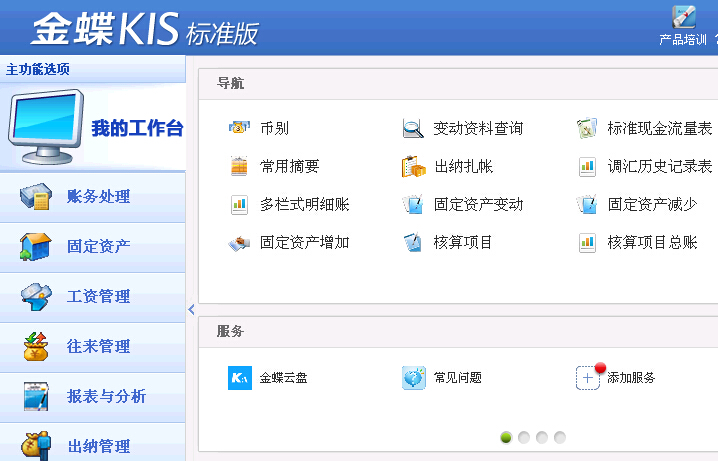This screenshot has width=718, height=461.
Task: Open the 出纳扎帐 link
Action: click(463, 166)
